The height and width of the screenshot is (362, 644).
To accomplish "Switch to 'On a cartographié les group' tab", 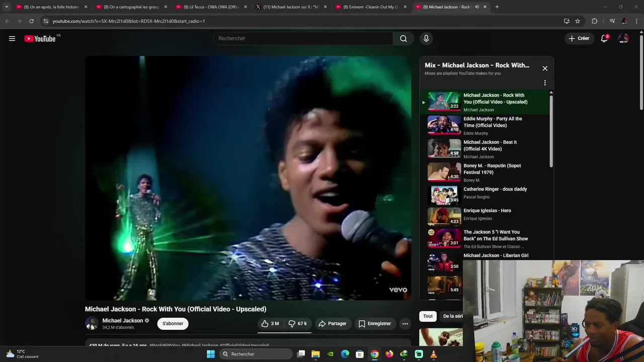I will tap(131, 7).
